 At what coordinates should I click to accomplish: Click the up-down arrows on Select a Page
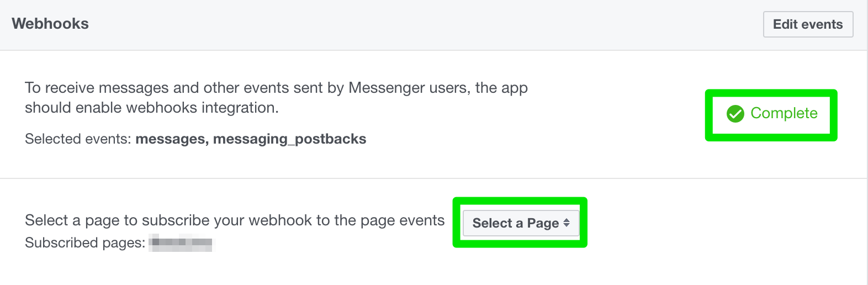tap(567, 223)
